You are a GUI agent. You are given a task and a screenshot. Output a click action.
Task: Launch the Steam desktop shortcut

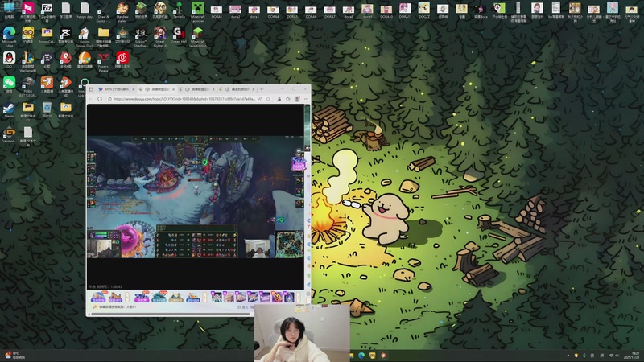(9, 110)
